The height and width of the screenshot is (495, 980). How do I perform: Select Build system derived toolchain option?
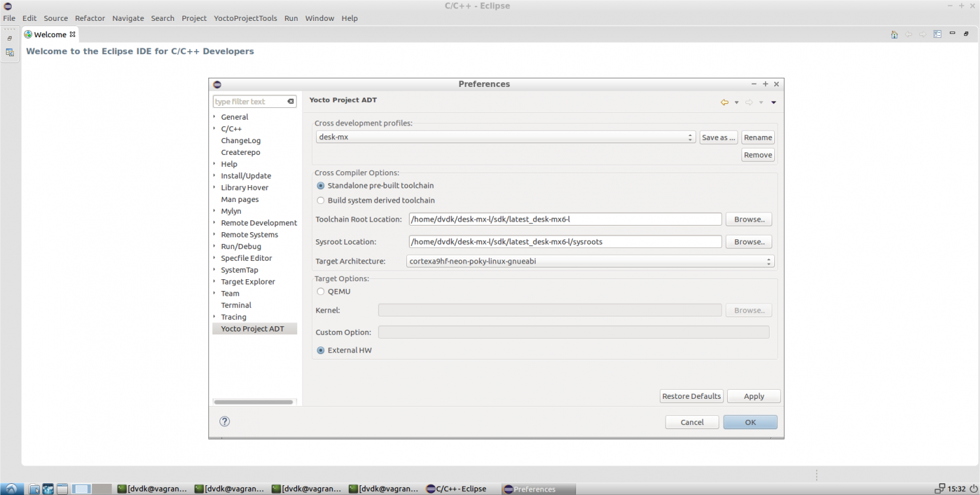320,201
